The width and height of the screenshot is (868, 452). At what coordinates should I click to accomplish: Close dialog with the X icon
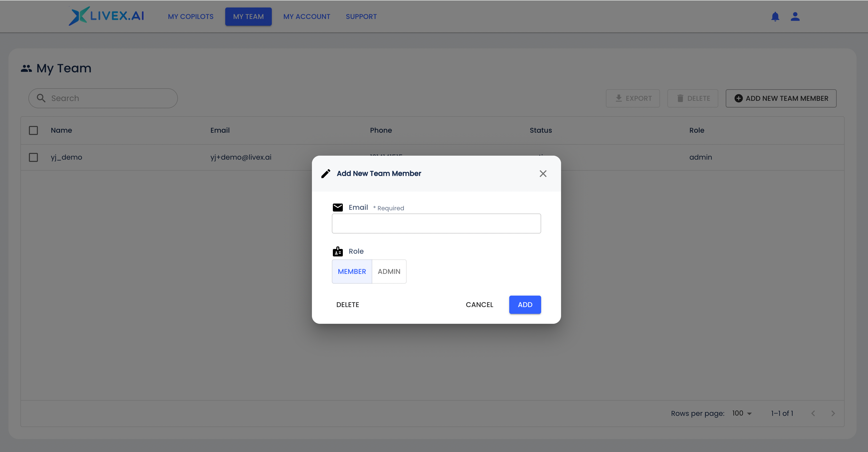coord(543,173)
